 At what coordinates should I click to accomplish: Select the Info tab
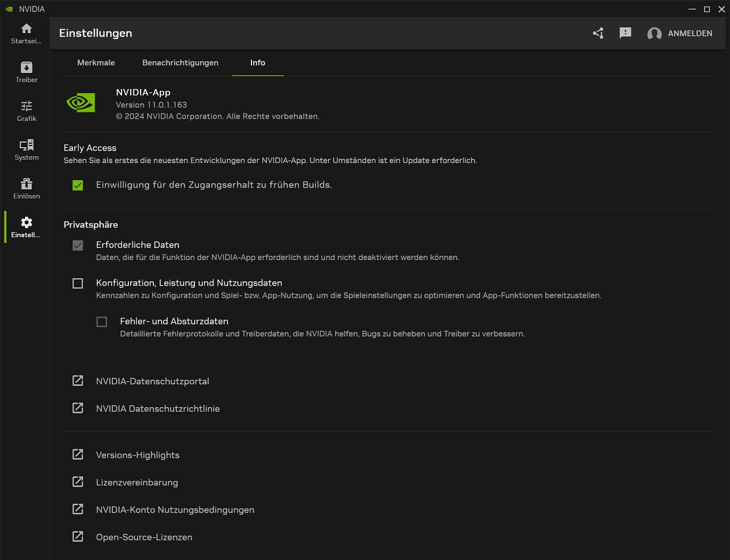258,63
